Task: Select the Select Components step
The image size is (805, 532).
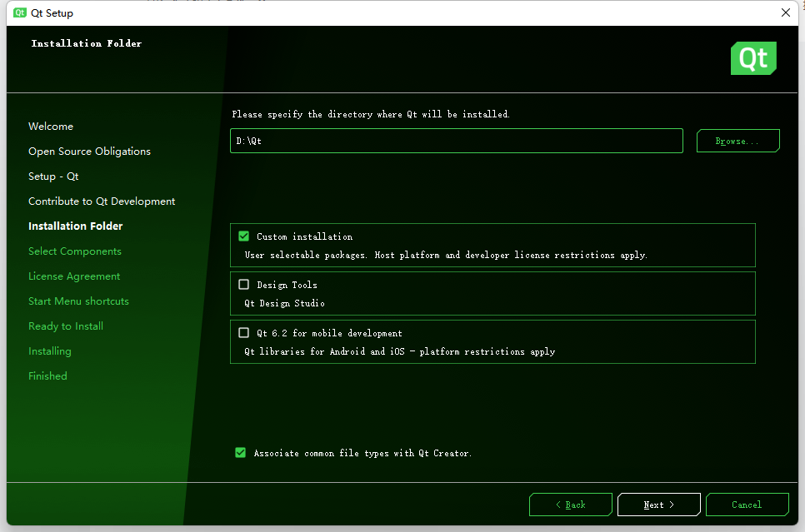Action: [x=75, y=251]
